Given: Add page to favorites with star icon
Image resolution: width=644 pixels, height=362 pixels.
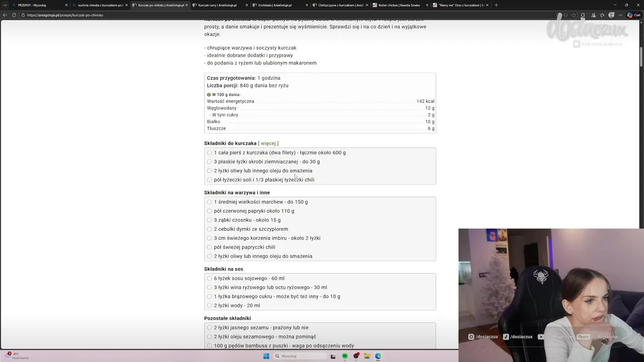Looking at the screenshot, I should (574, 15).
